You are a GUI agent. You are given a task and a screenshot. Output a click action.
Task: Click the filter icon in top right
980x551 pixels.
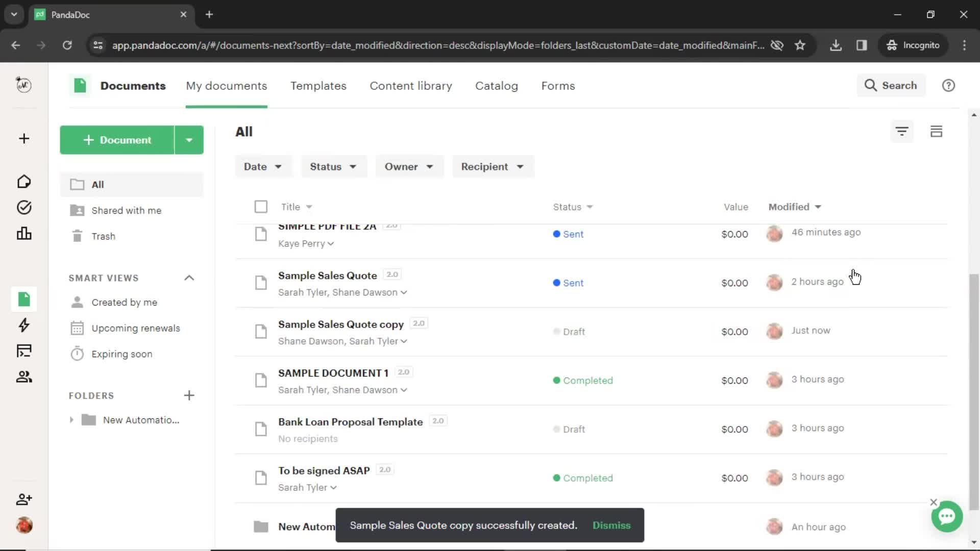pyautogui.click(x=902, y=131)
